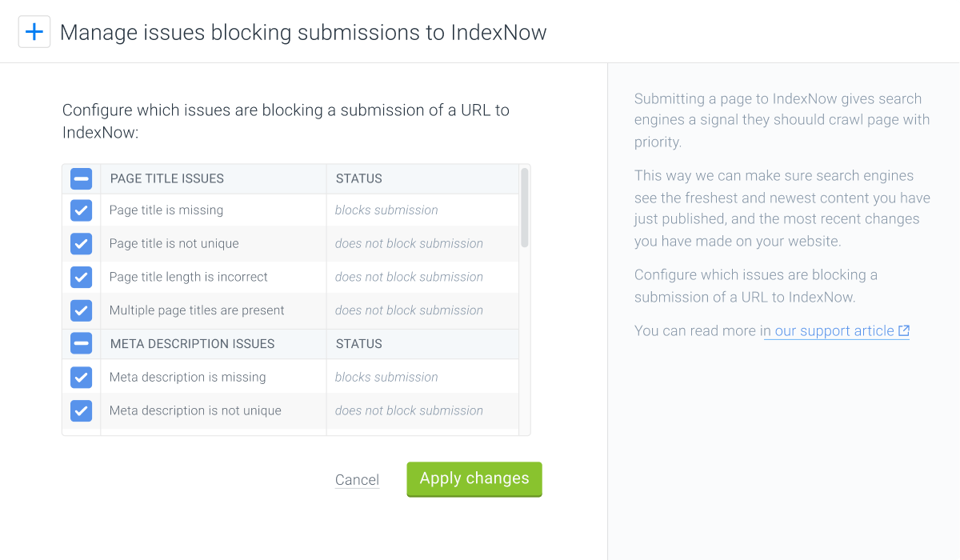Click "does not block submission" for title length
Screen dimensions: 960x560
click(x=409, y=277)
